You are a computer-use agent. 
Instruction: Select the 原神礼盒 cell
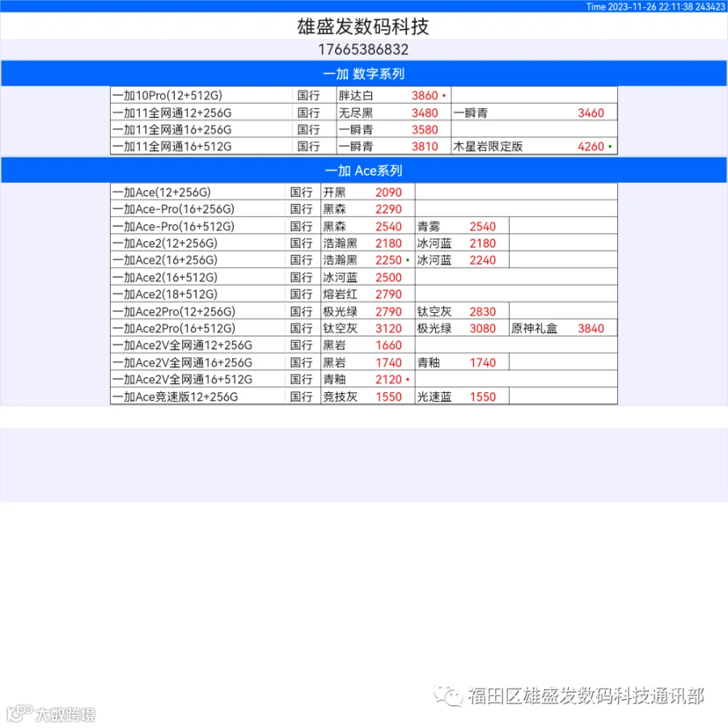(x=534, y=328)
